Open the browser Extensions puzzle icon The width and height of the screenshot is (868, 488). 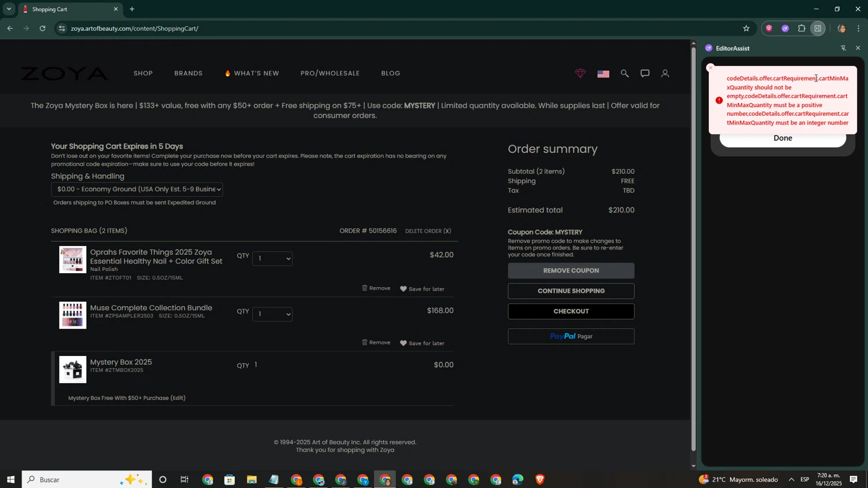pos(801,28)
